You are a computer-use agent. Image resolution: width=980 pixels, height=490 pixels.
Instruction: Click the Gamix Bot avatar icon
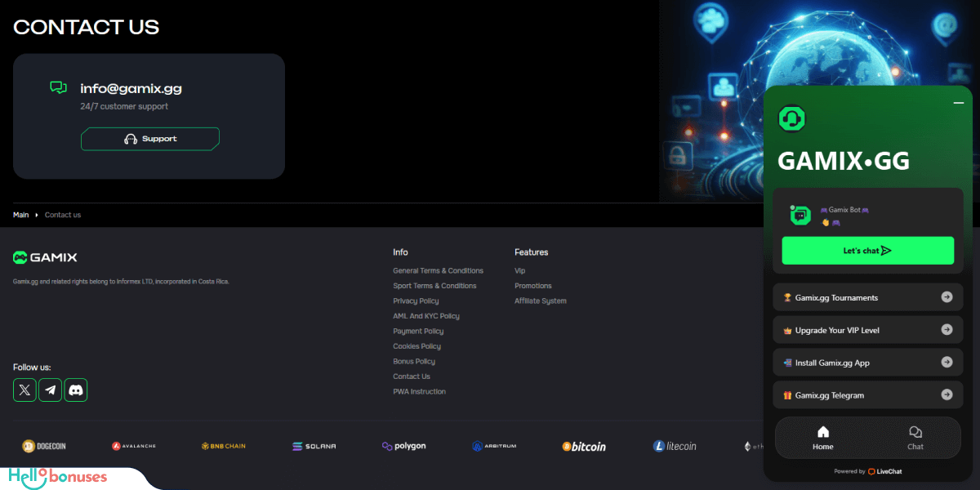[800, 216]
